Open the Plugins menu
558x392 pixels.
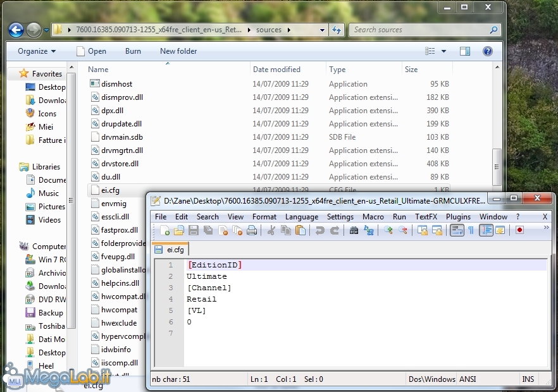(458, 217)
